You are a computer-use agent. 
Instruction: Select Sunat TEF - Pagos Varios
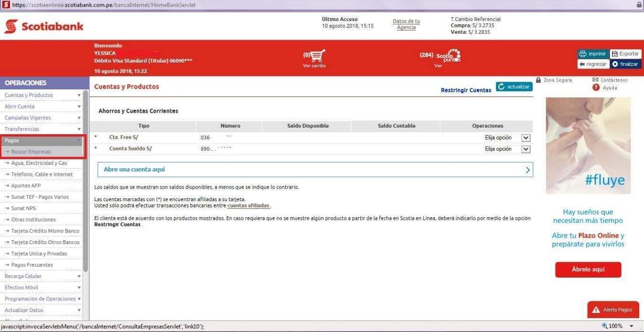(x=40, y=197)
